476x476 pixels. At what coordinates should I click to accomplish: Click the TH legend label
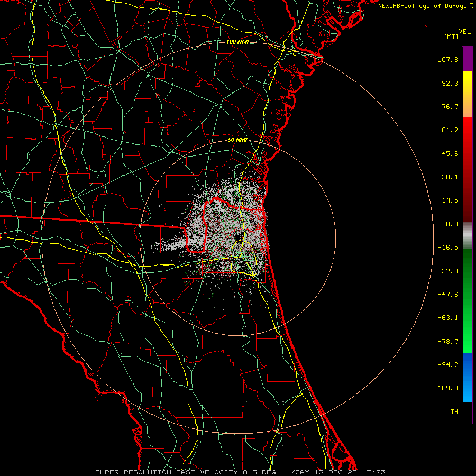pos(454,411)
